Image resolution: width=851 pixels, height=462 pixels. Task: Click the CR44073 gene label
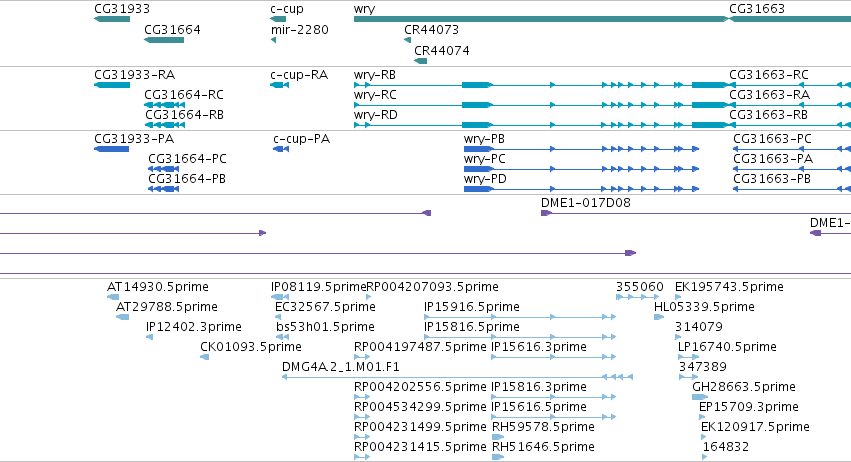pyautogui.click(x=431, y=30)
